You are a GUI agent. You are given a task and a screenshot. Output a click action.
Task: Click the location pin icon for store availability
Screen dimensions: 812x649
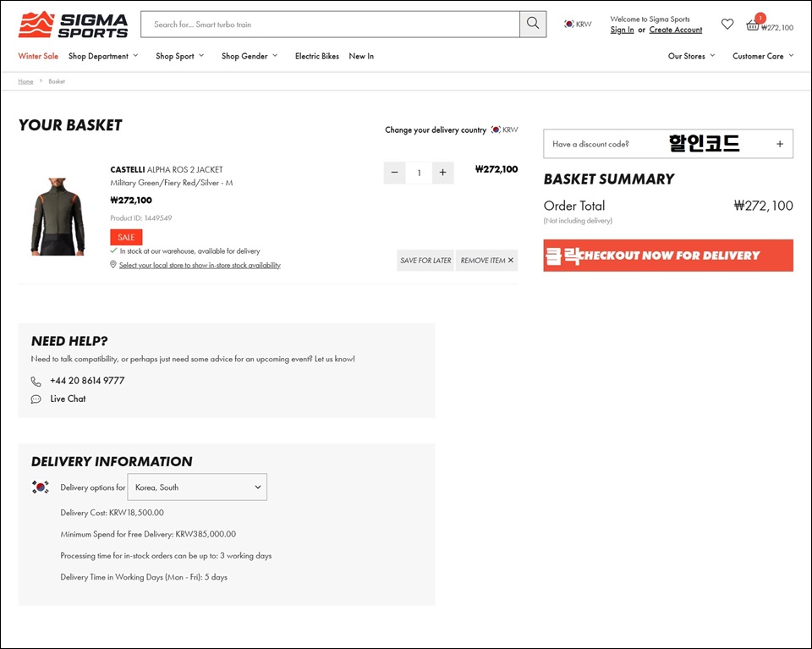(112, 265)
